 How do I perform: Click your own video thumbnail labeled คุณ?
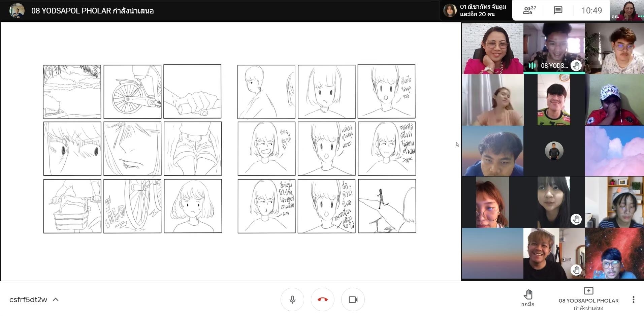627,10
